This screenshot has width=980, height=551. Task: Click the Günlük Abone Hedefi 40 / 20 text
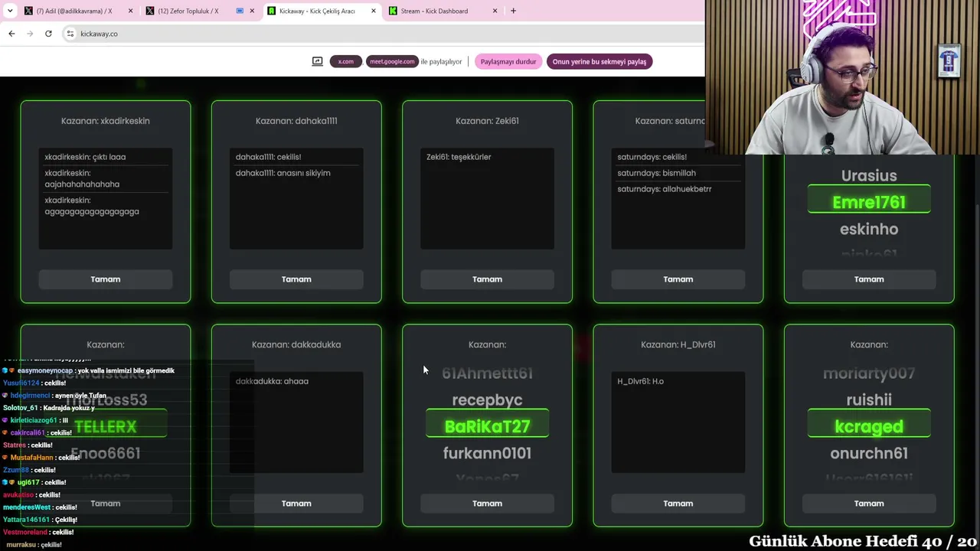tap(863, 541)
